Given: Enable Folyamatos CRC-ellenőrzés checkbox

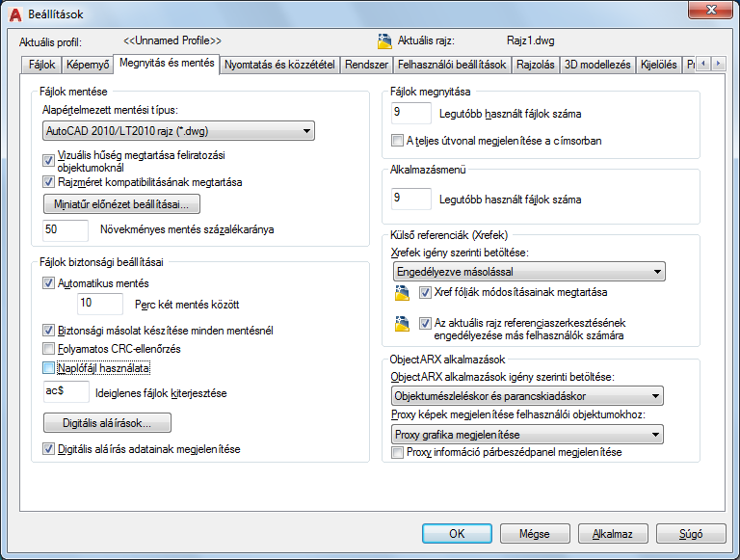Looking at the screenshot, I should point(48,349).
